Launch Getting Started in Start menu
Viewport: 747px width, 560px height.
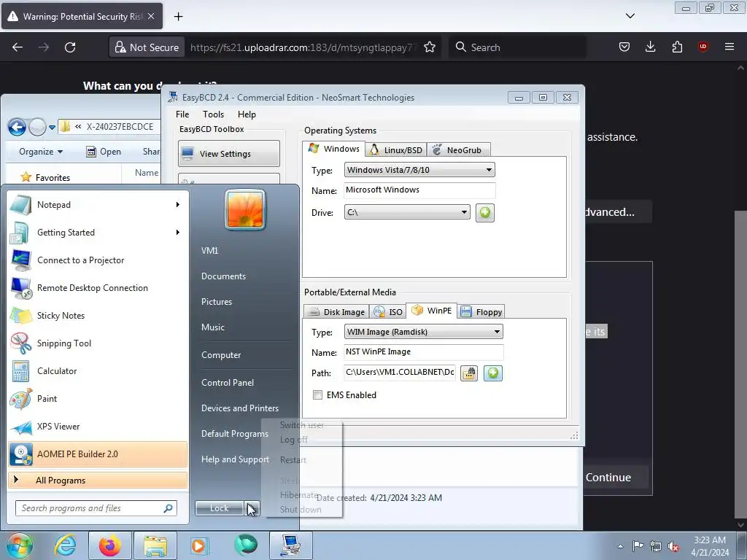[97, 233]
